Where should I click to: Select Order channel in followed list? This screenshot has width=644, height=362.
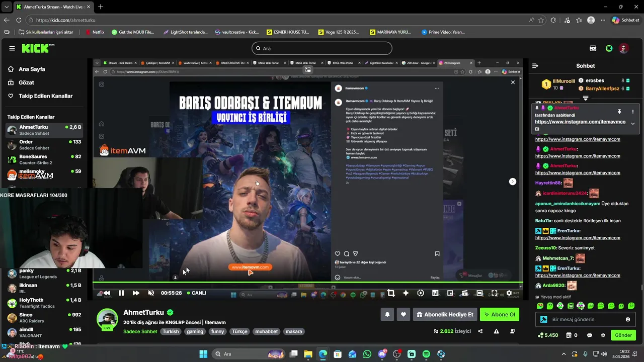[x=44, y=145]
